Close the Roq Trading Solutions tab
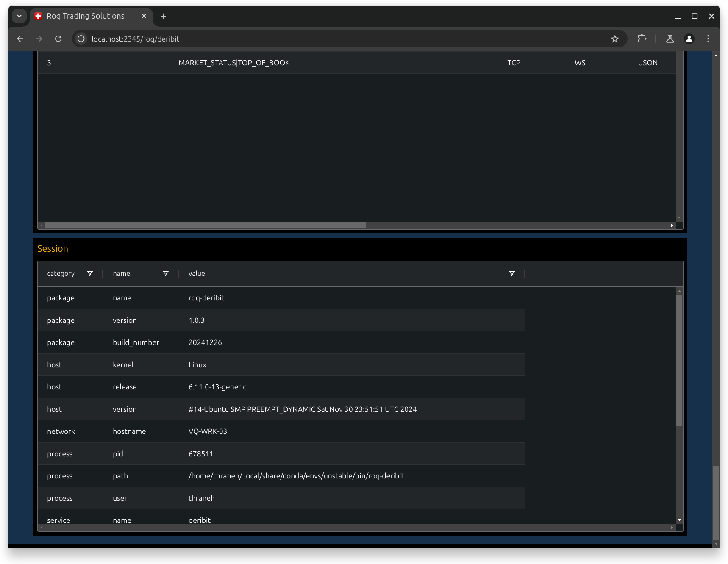Viewport: 728px width, 564px height. (x=144, y=16)
